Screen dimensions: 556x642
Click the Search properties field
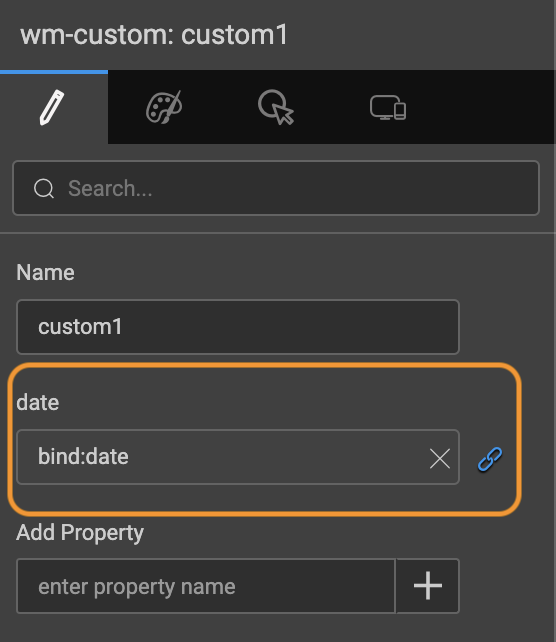276,188
